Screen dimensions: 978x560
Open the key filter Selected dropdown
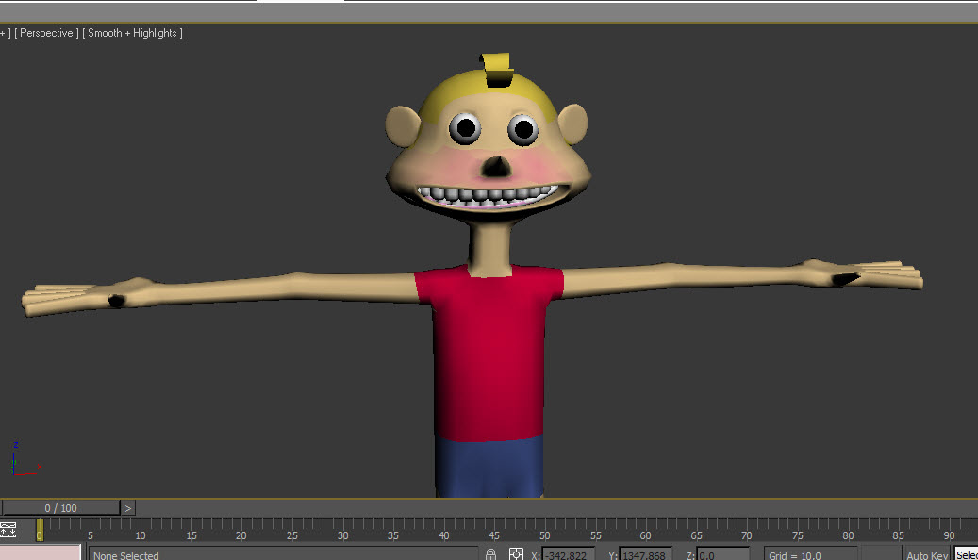[966, 554]
